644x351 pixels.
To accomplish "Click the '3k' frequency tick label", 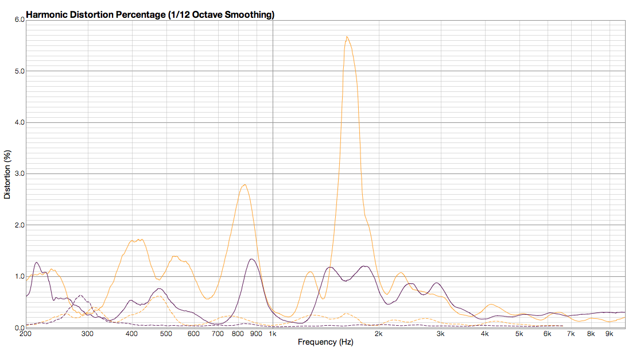I will pyautogui.click(x=441, y=334).
